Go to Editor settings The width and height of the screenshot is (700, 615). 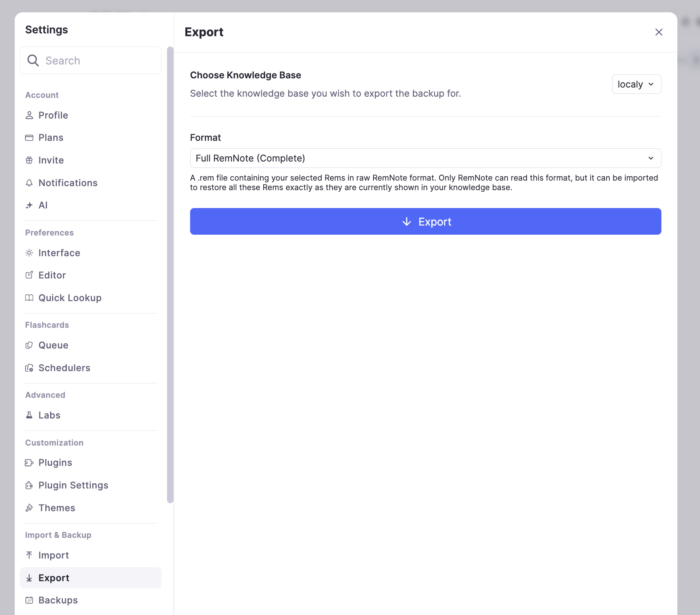52,275
